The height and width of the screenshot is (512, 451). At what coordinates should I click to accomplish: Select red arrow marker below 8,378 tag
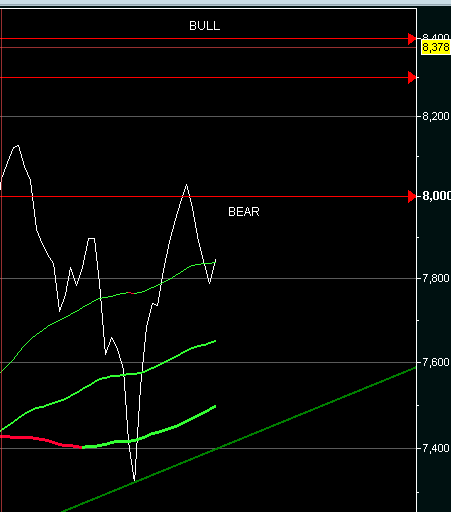click(412, 77)
